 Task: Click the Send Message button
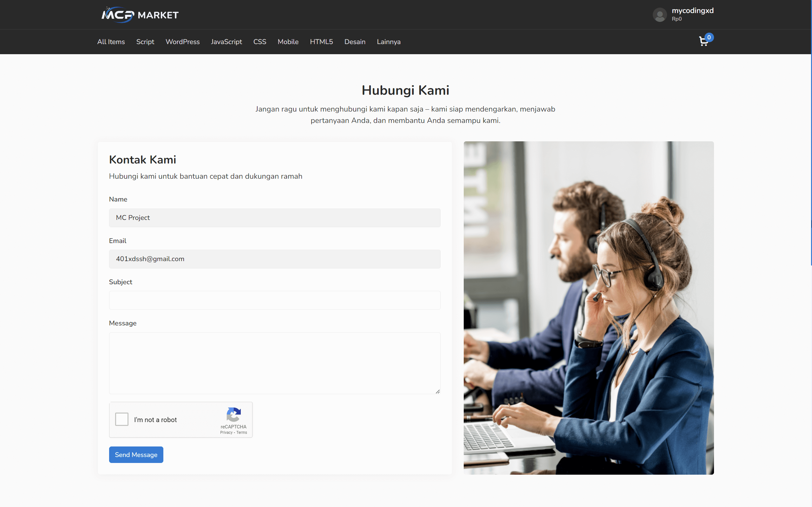tap(136, 455)
